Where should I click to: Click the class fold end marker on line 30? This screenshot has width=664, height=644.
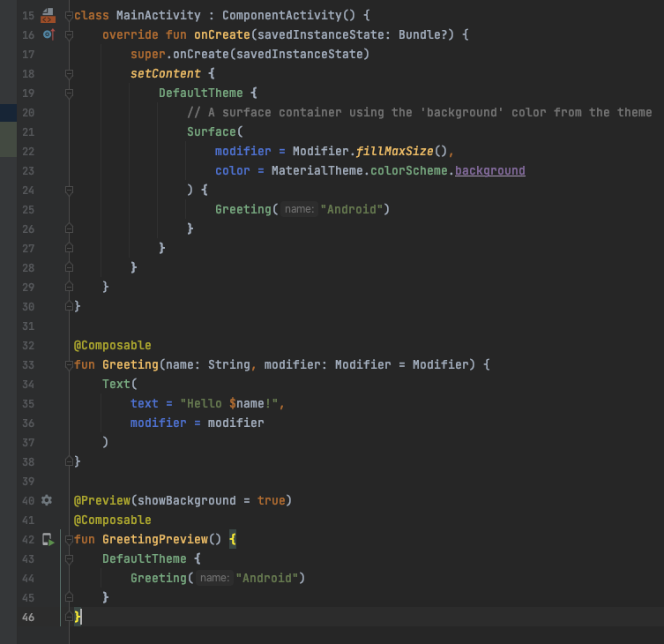click(x=69, y=306)
